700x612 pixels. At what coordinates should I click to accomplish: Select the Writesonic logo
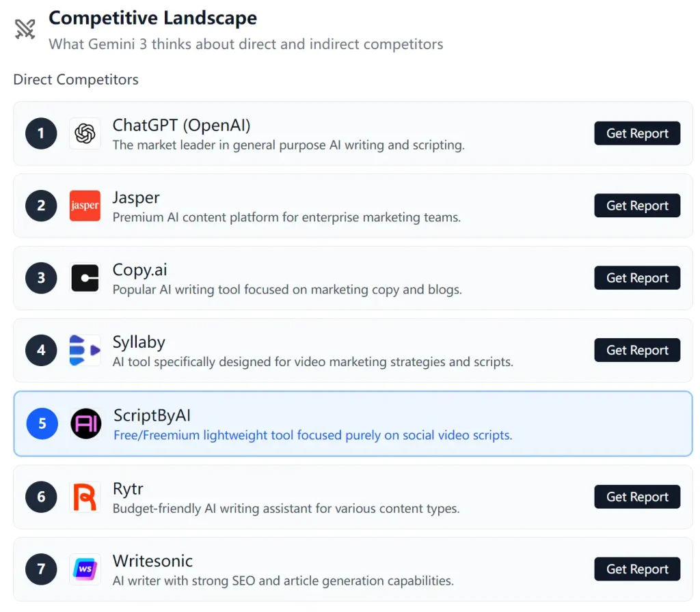[x=85, y=569]
